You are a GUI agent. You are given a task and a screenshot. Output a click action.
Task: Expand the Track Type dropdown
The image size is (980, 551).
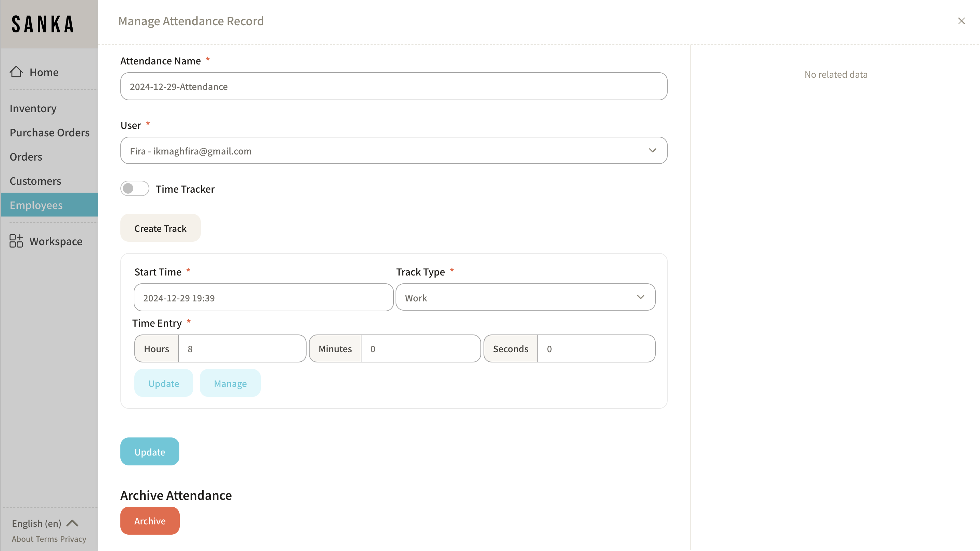pos(525,298)
